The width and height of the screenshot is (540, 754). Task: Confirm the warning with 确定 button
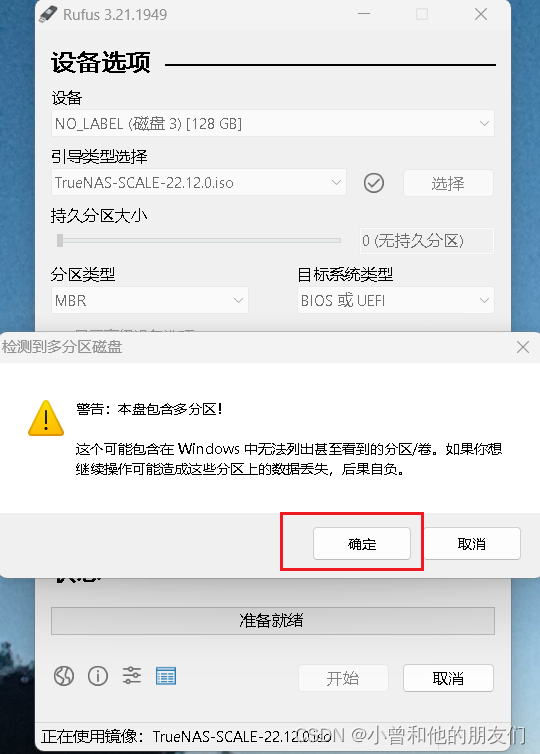coord(362,544)
